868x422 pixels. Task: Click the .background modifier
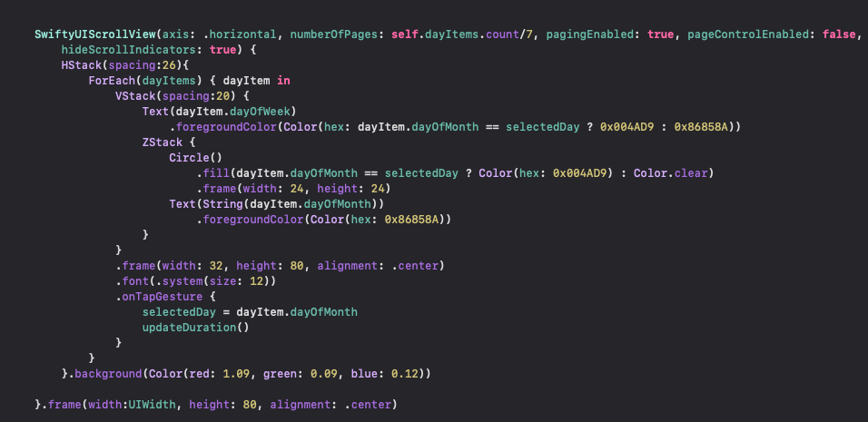(105, 374)
